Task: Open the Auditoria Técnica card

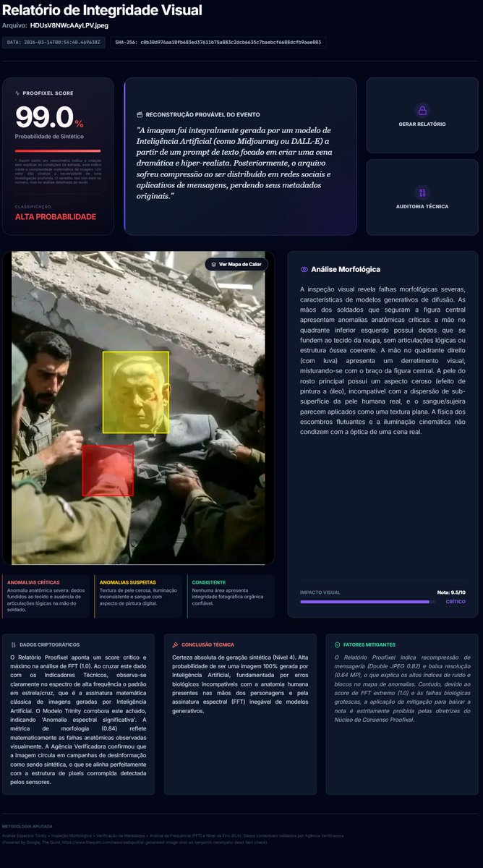Action: [x=422, y=197]
